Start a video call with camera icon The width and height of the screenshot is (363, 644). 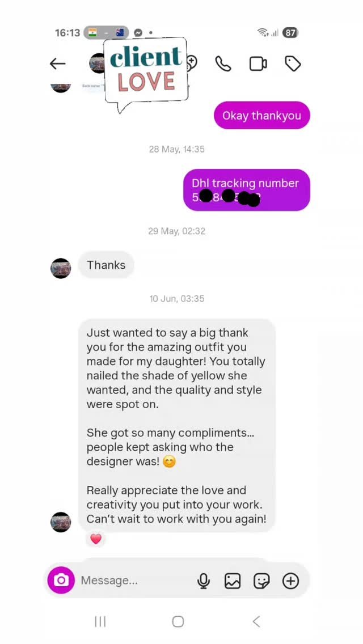(x=258, y=63)
